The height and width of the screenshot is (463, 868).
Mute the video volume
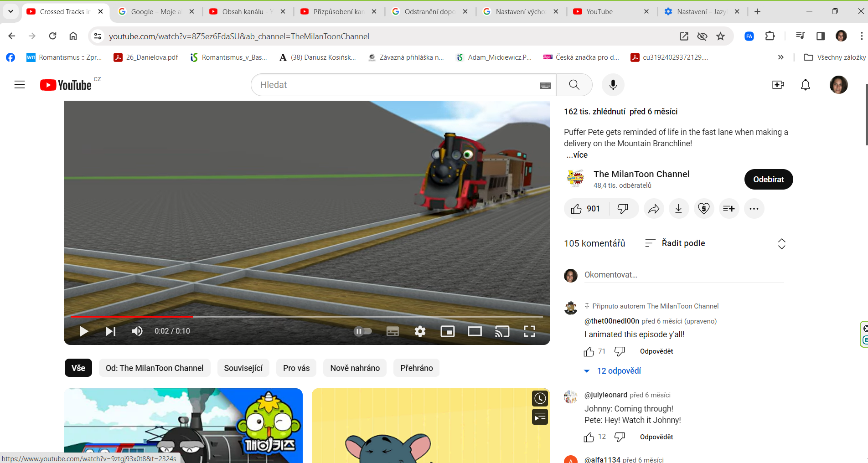pyautogui.click(x=137, y=331)
